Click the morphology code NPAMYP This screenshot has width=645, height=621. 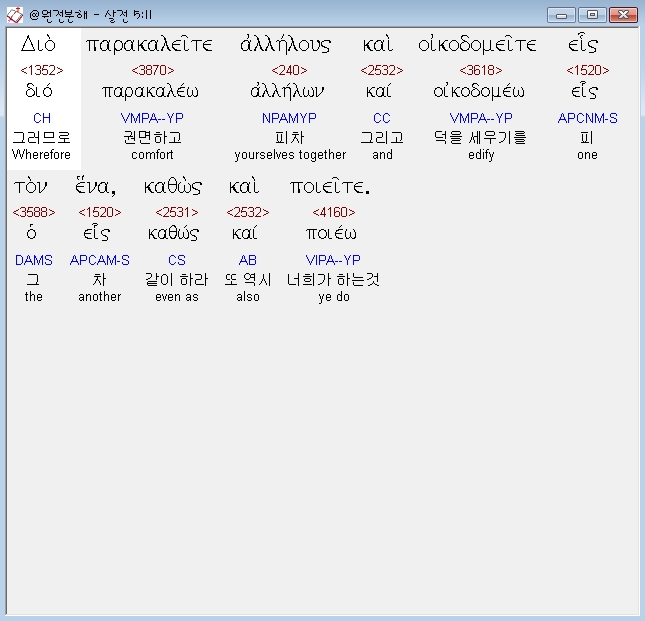289,118
